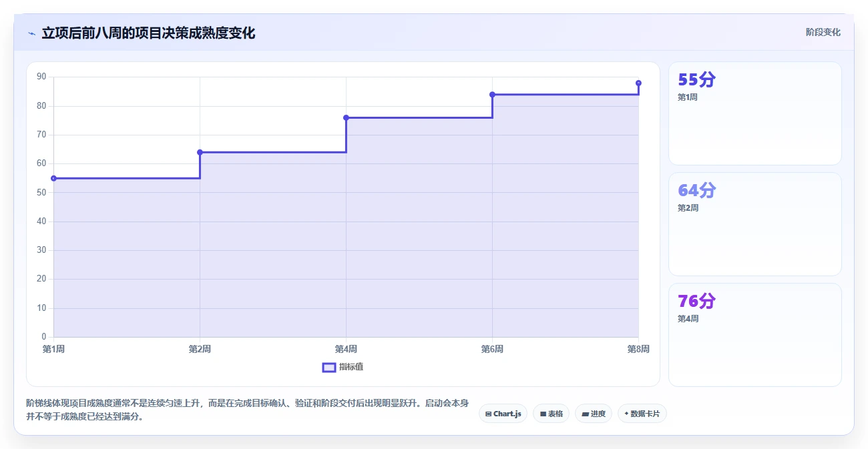Click the 第8周 x-axis label
The height and width of the screenshot is (449, 868).
pos(638,349)
